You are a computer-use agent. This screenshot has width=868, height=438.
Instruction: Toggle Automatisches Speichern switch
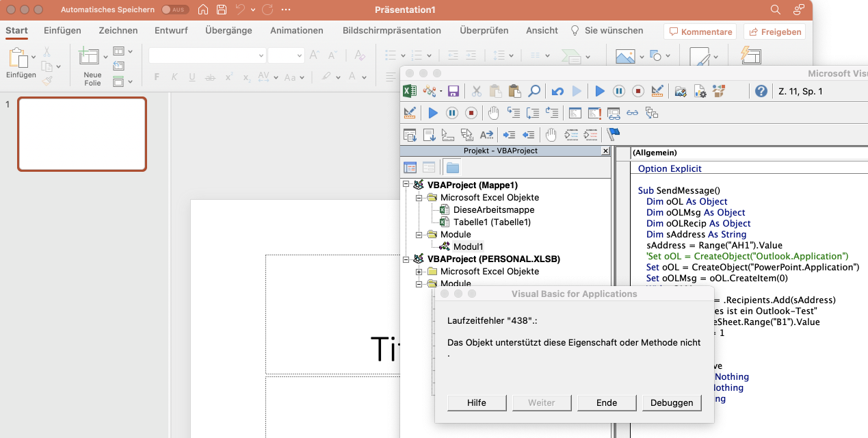176,10
